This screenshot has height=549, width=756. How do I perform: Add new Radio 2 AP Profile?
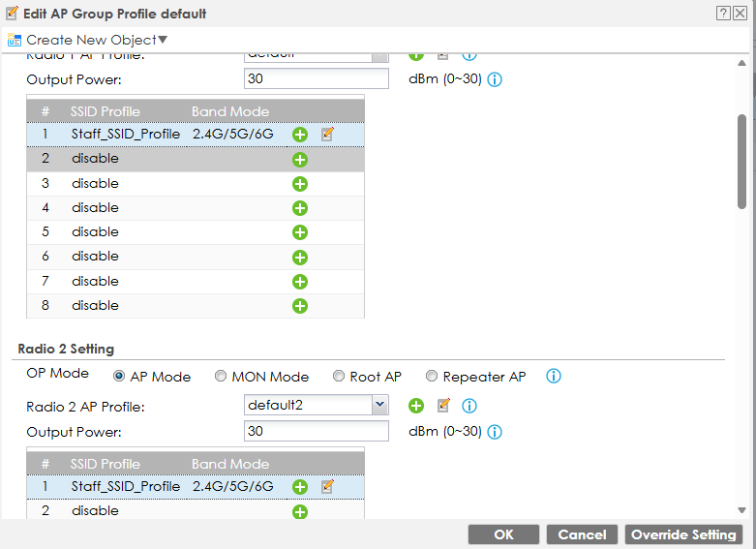(x=416, y=406)
